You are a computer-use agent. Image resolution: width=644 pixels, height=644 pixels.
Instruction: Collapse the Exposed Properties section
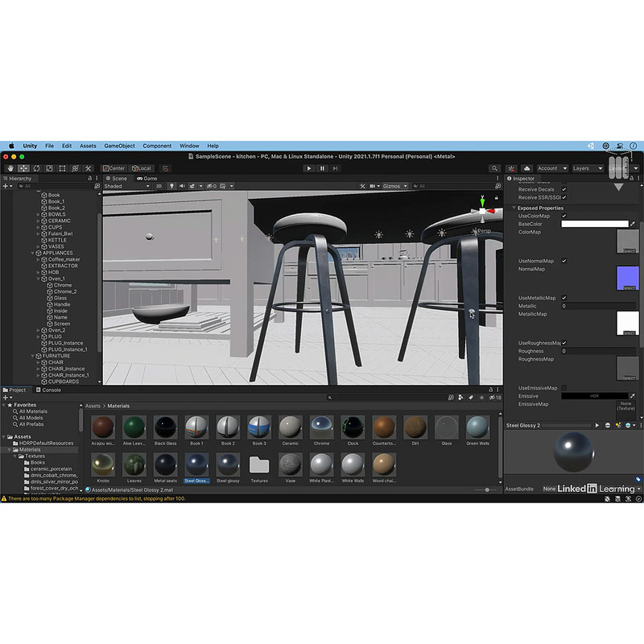(514, 208)
